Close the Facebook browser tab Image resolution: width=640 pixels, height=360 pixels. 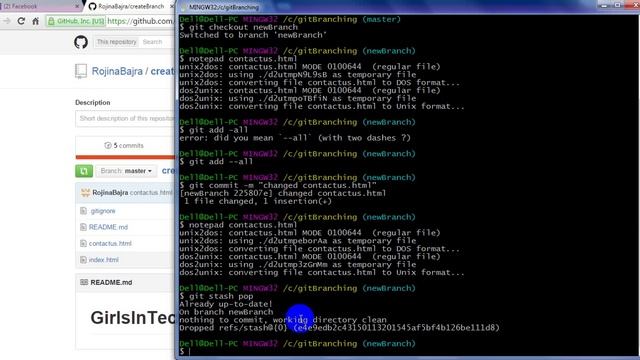78,7
